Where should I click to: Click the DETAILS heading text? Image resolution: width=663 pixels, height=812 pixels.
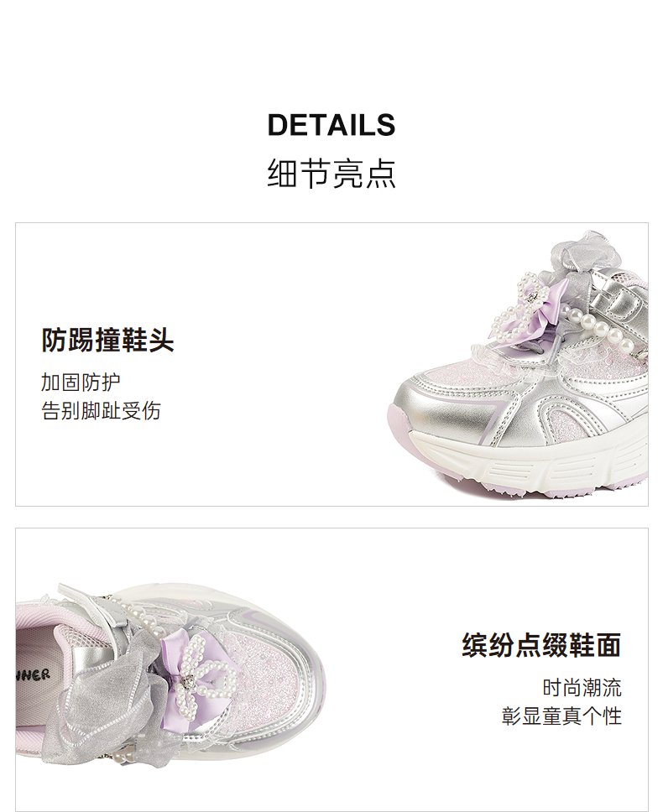(331, 125)
